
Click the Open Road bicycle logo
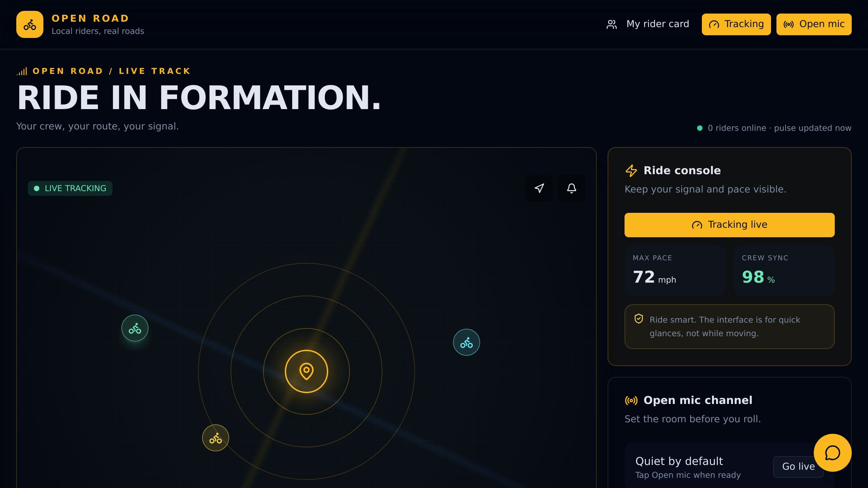[30, 24]
